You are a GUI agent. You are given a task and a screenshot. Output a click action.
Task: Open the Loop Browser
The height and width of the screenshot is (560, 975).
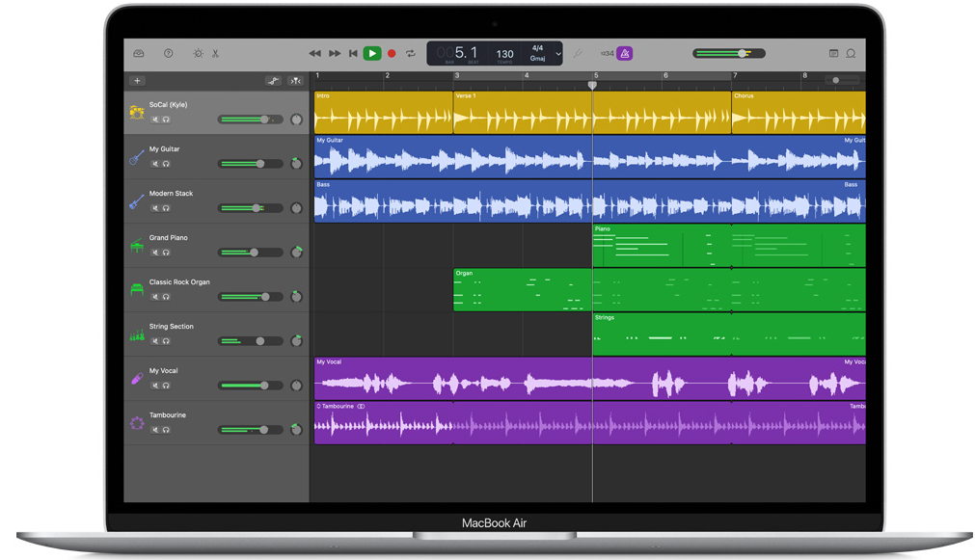pyautogui.click(x=852, y=53)
